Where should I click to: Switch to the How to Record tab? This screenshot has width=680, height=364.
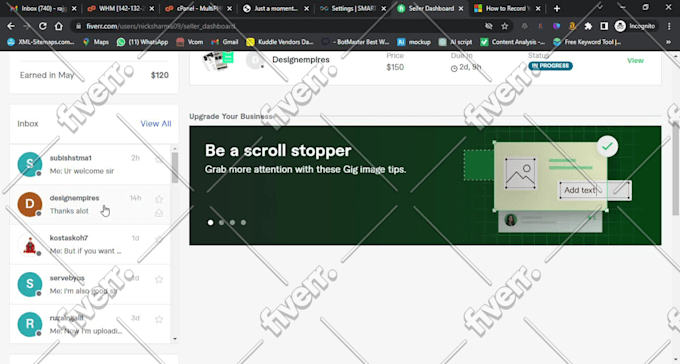click(x=507, y=9)
